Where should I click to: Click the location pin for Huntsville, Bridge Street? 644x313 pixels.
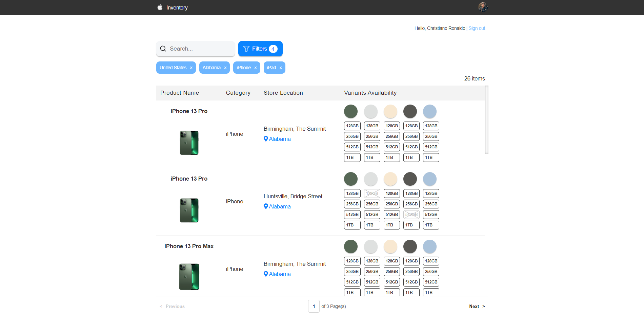tap(266, 206)
